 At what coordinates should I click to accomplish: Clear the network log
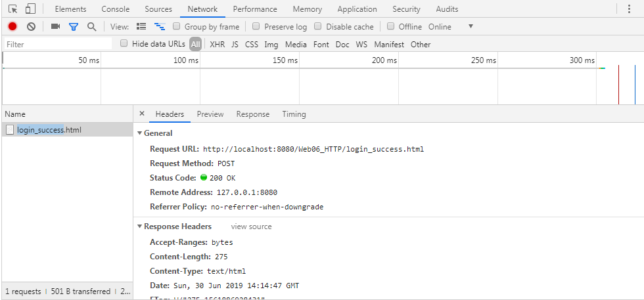click(32, 27)
